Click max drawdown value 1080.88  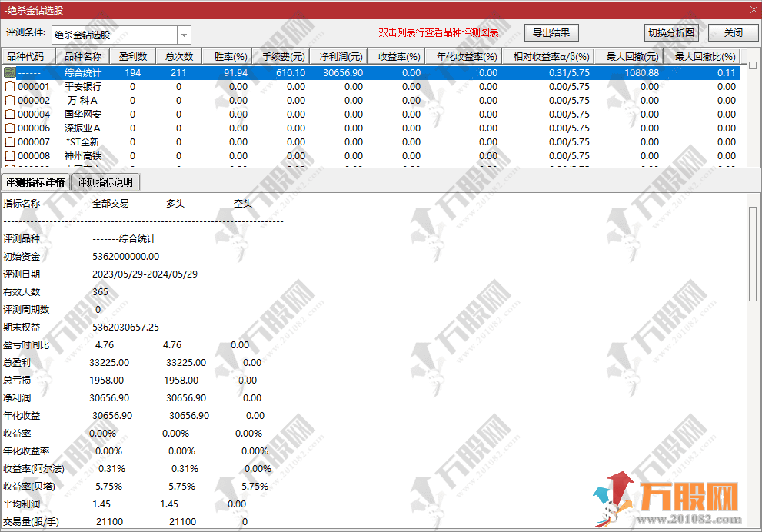click(x=641, y=73)
